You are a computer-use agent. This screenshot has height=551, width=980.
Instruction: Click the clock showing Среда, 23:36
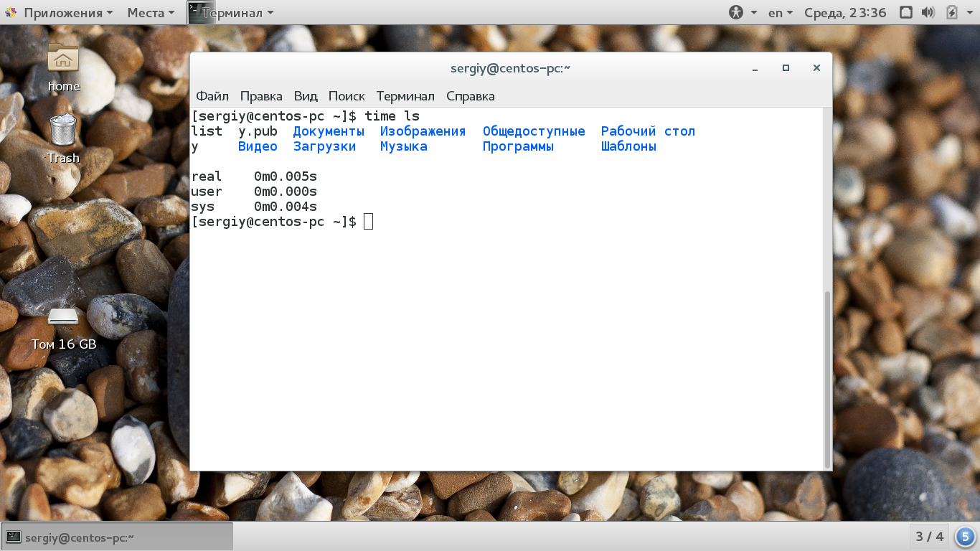pos(845,12)
